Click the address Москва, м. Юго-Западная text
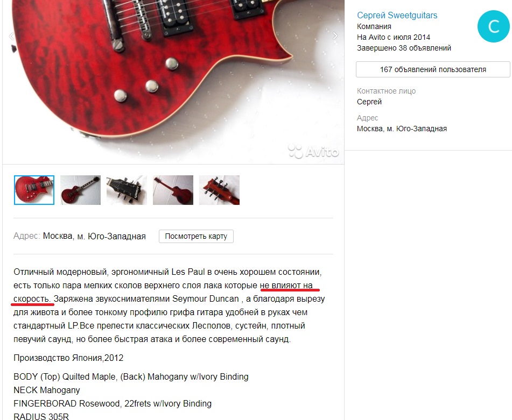 (94, 236)
